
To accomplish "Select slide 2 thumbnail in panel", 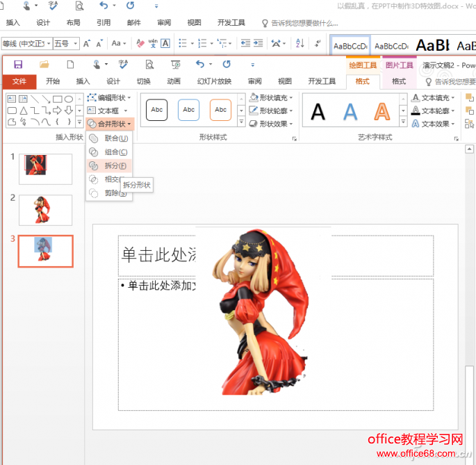I will point(45,210).
